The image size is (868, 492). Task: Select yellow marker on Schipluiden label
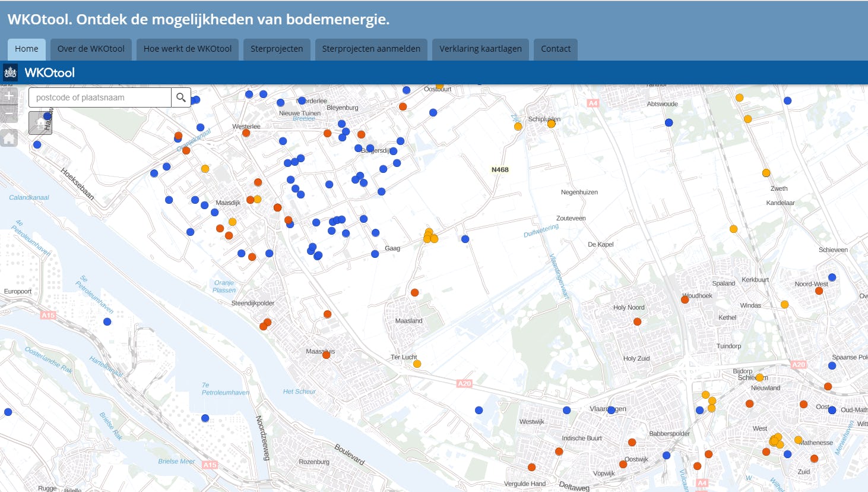click(x=551, y=124)
